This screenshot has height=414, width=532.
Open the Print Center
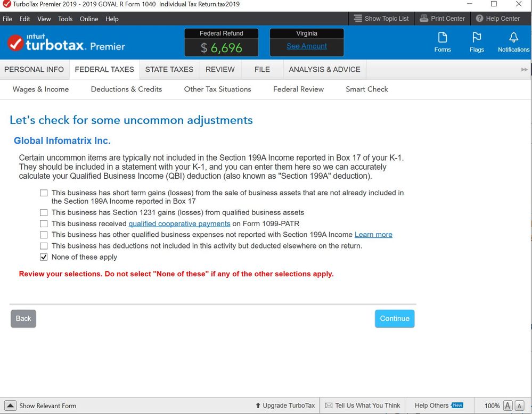(442, 19)
